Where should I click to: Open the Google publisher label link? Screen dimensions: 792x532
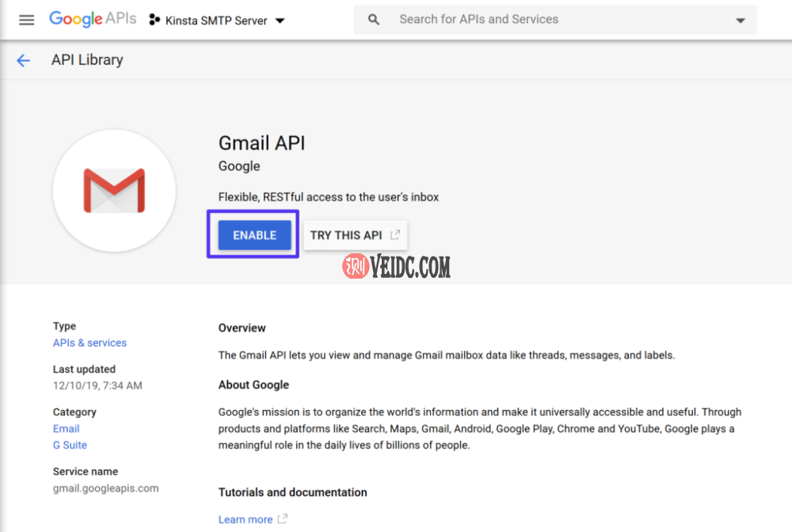point(238,166)
